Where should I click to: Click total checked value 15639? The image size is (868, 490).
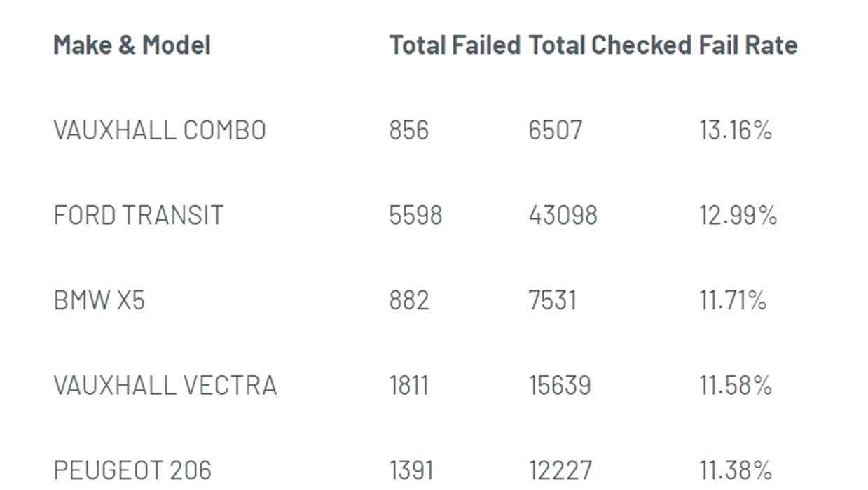click(559, 386)
